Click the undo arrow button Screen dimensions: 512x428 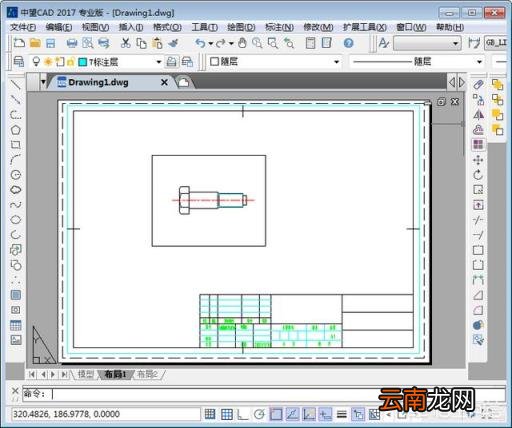pyautogui.click(x=200, y=43)
